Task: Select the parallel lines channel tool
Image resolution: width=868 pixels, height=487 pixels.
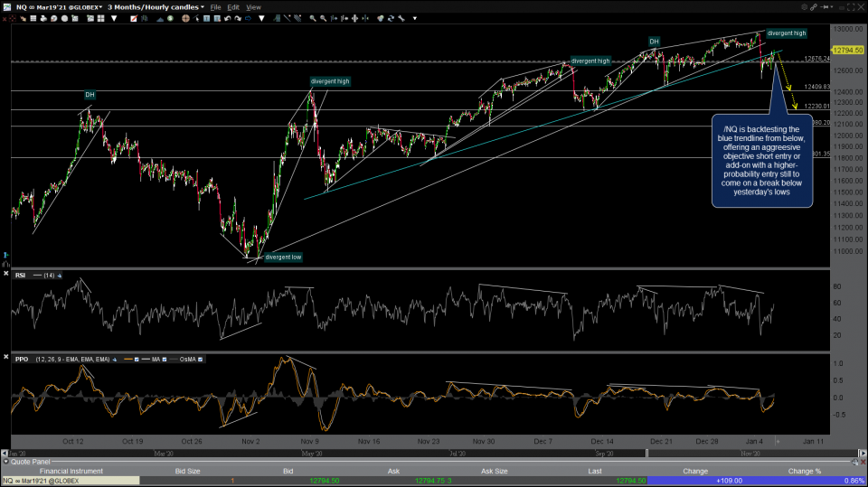Action: pyautogui.click(x=297, y=18)
